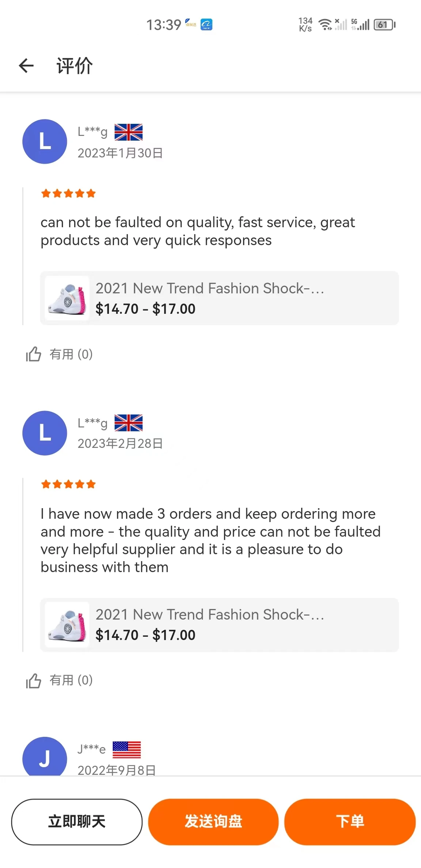
Task: Open first review's 2021 New Trend product link
Action: 210,289
